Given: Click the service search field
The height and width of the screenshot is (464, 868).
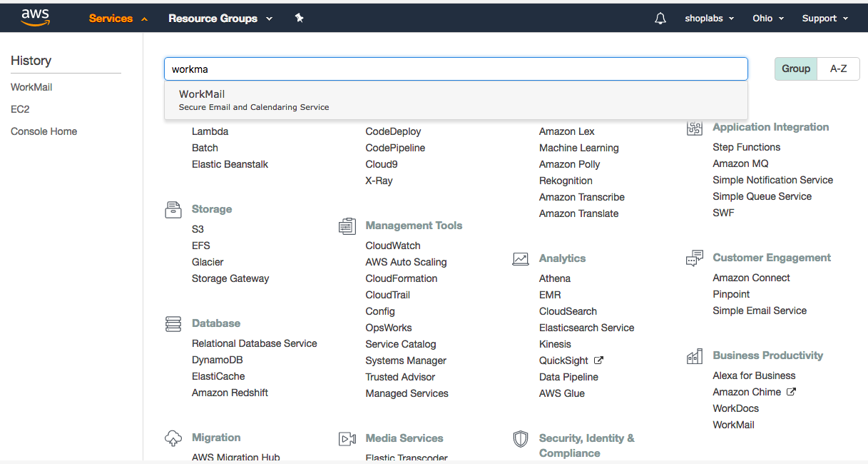Looking at the screenshot, I should pyautogui.click(x=456, y=69).
